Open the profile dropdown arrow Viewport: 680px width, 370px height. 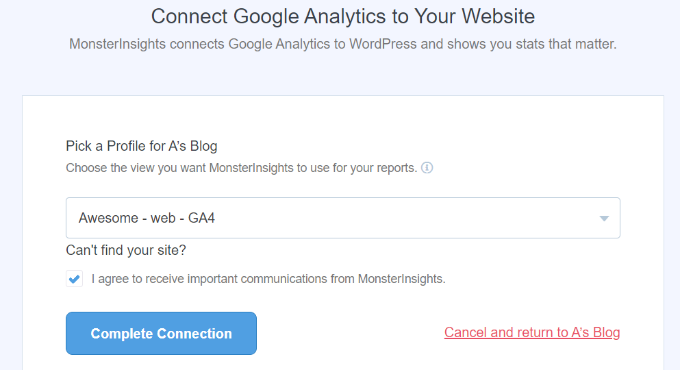[x=604, y=219]
